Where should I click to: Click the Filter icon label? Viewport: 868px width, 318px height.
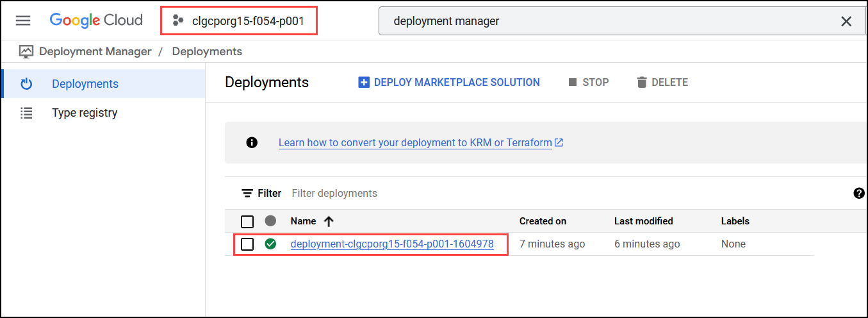click(261, 193)
